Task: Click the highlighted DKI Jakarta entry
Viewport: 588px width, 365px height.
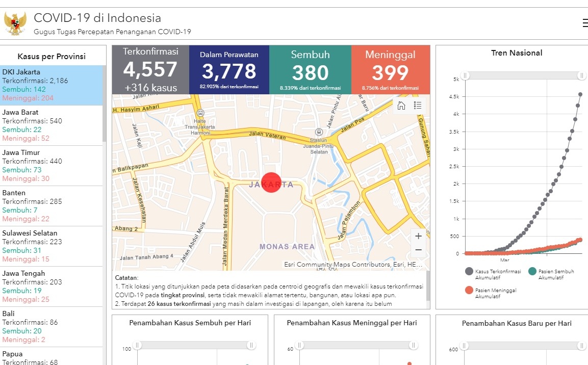Action: click(51, 84)
